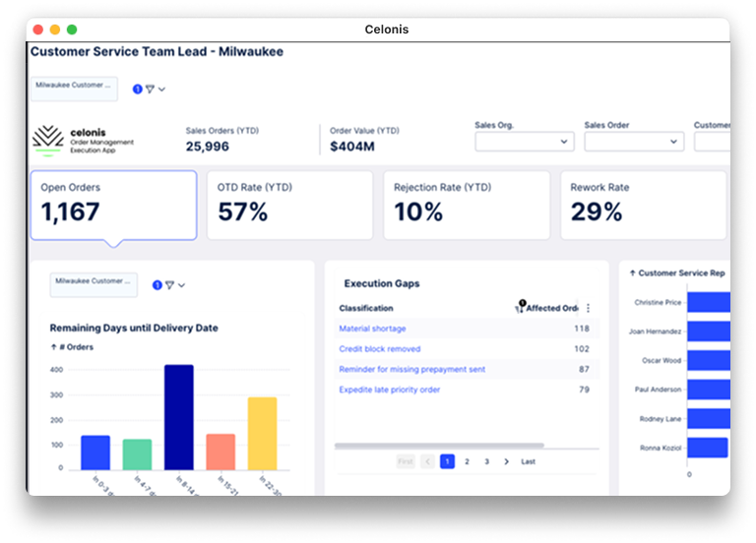Click Oscar Wood bar

pos(709,360)
